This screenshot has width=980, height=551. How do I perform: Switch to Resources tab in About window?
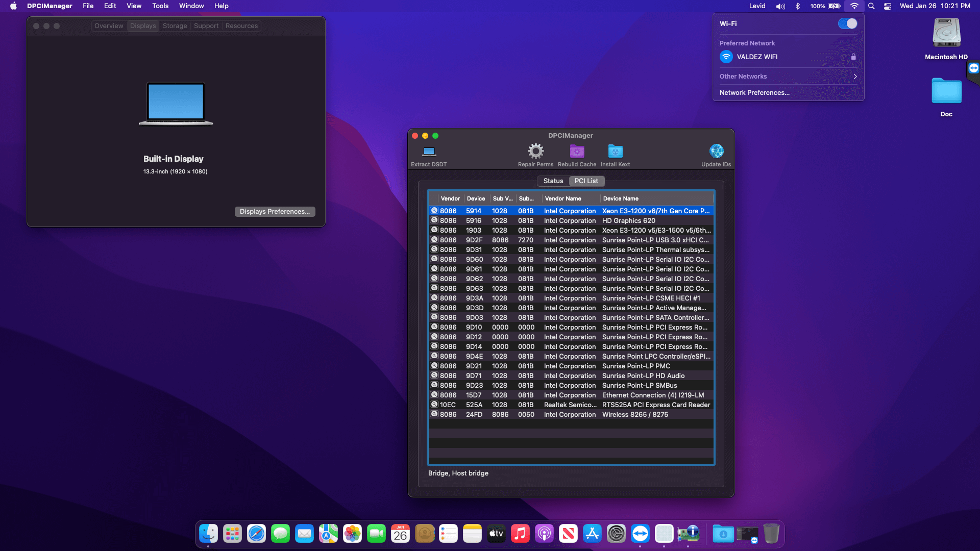241,26
